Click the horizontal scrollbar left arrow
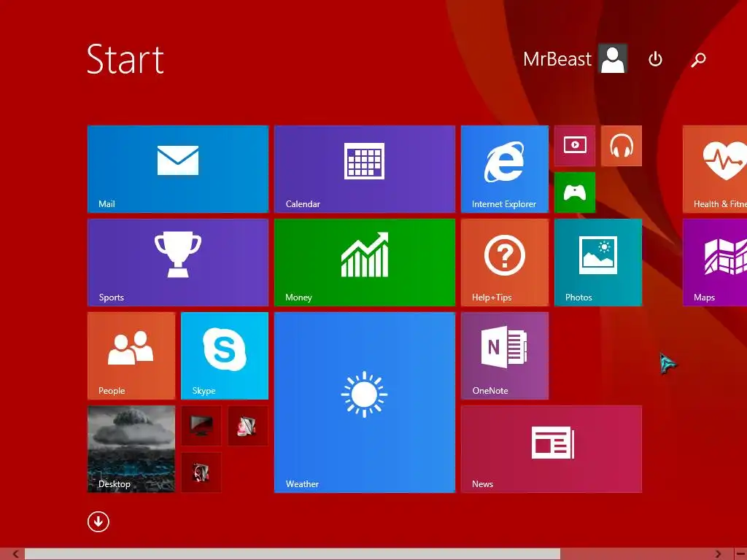Screen dimensions: 747x560 coord(16,554)
